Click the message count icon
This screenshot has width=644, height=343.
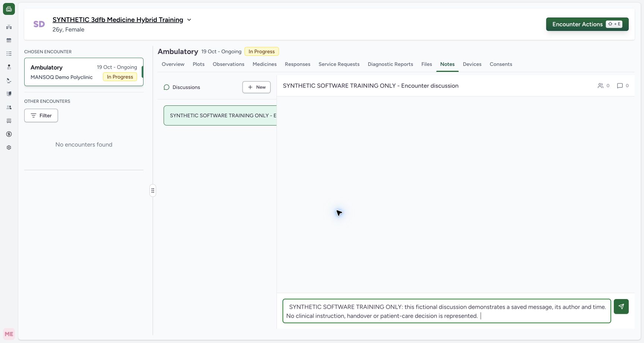tap(620, 86)
